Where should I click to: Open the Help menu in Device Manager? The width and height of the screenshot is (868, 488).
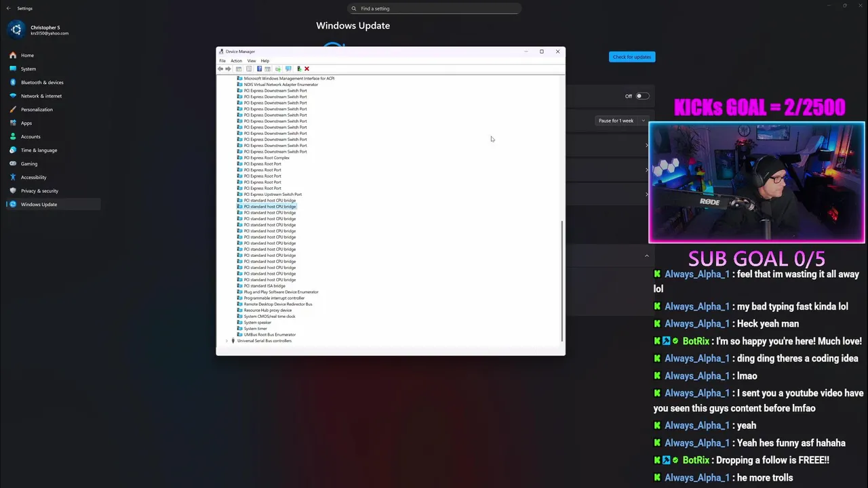(265, 60)
